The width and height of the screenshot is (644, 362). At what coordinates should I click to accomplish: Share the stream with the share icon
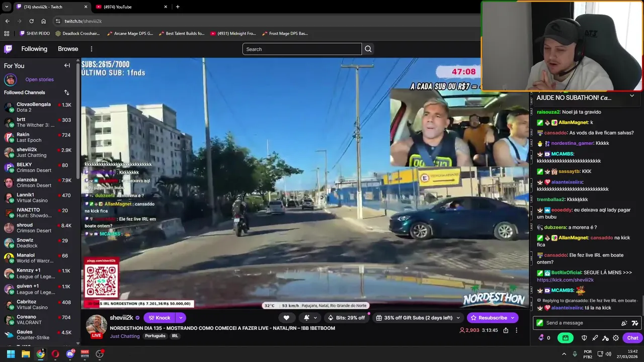(506, 330)
